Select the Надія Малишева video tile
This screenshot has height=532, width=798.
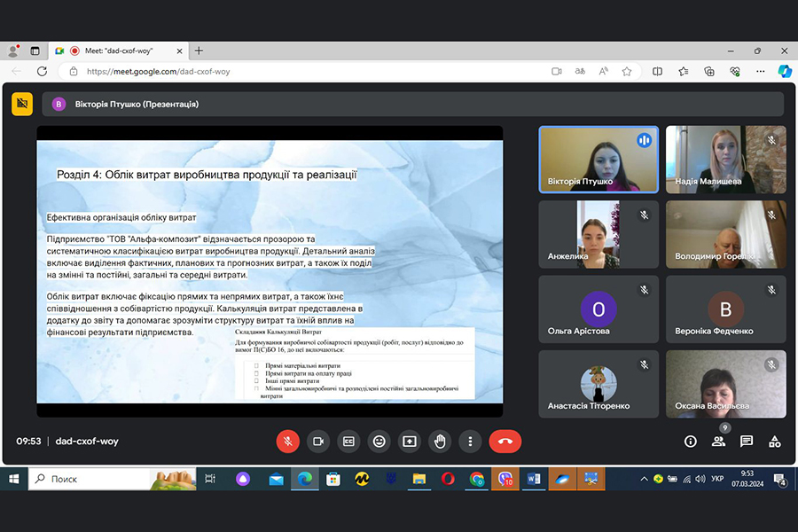(725, 160)
